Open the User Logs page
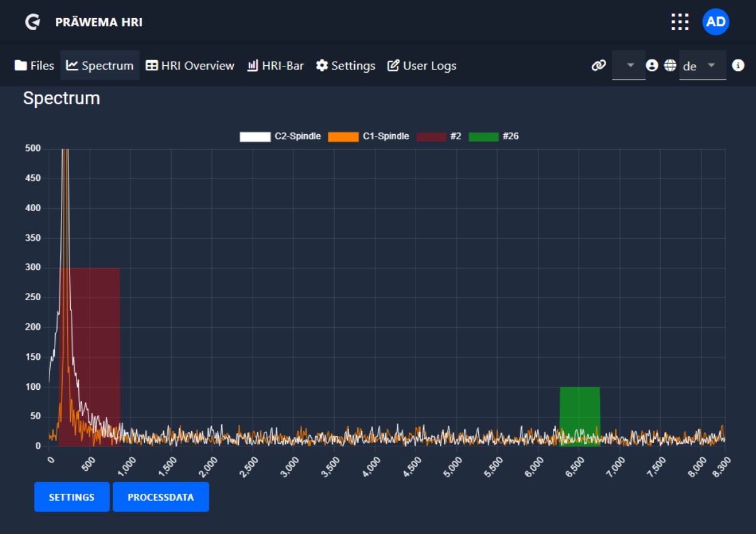 [x=422, y=66]
